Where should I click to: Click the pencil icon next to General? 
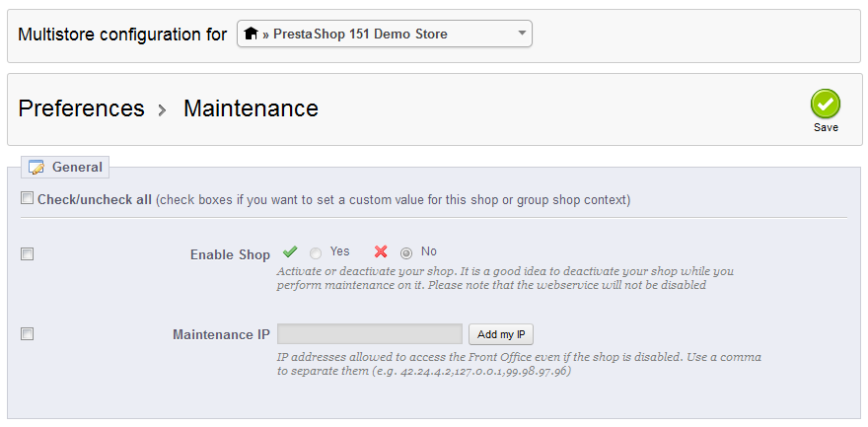pyautogui.click(x=36, y=168)
